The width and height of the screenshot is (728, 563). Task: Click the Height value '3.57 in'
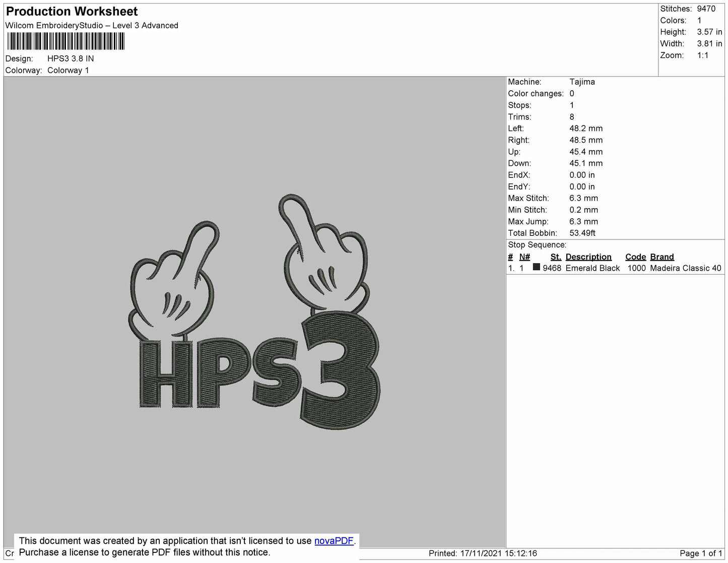[709, 32]
